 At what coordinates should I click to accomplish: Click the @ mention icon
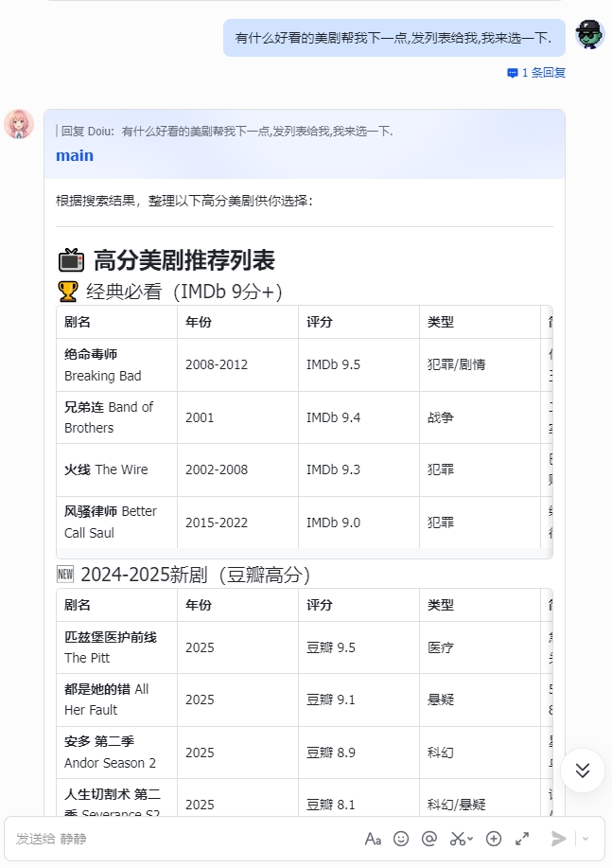428,840
